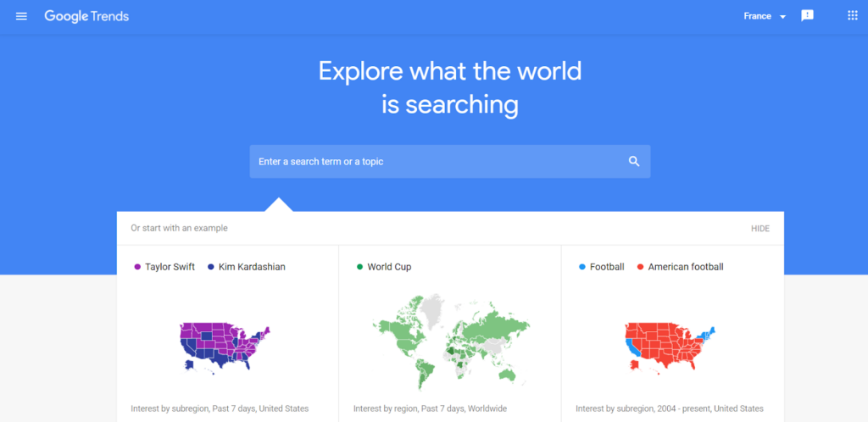This screenshot has width=868, height=422.
Task: Open the Taylor Swift US map
Action: [x=225, y=345]
